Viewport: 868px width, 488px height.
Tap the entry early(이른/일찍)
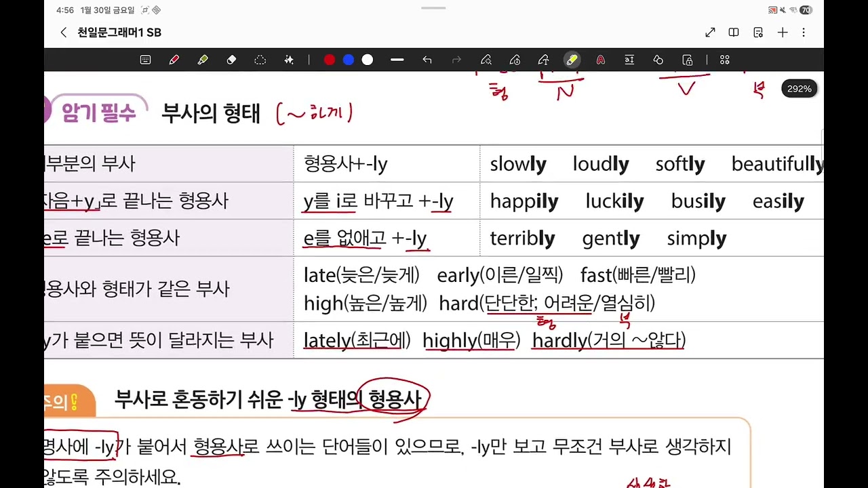pyautogui.click(x=500, y=275)
